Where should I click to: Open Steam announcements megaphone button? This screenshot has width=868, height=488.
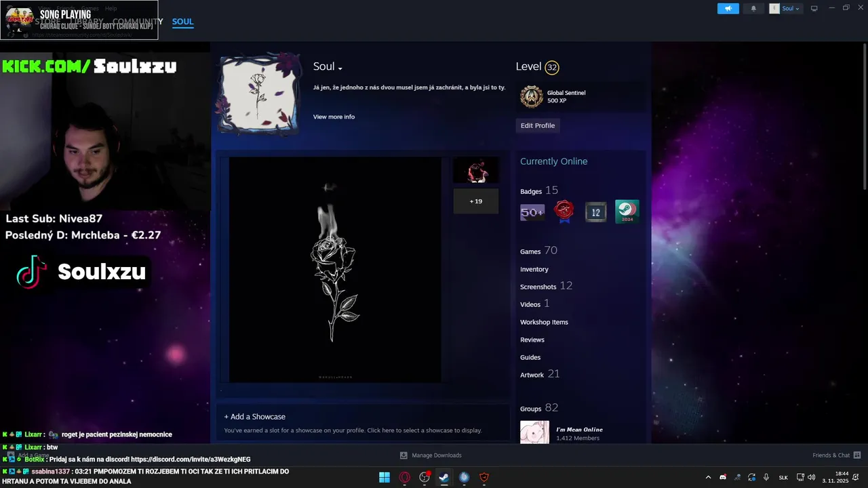[x=728, y=8]
